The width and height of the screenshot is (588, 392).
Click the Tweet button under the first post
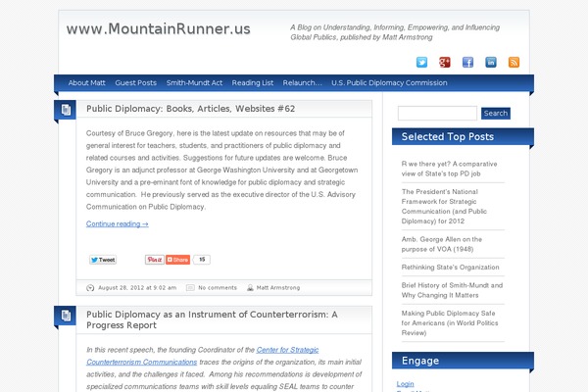(103, 260)
